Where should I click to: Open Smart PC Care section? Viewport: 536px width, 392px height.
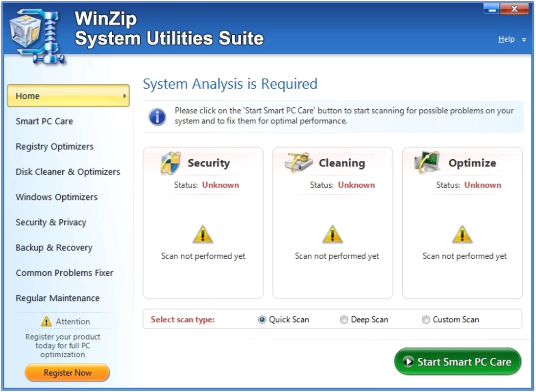tap(45, 122)
